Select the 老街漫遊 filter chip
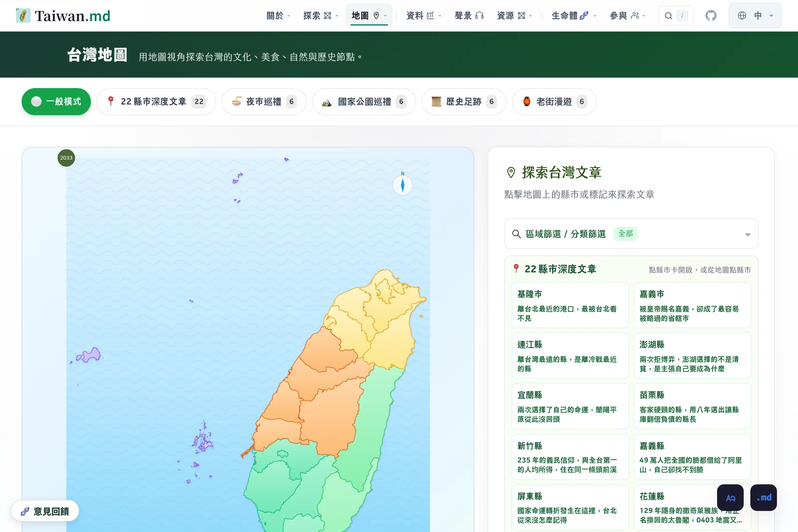The height and width of the screenshot is (532, 798). 554,102
